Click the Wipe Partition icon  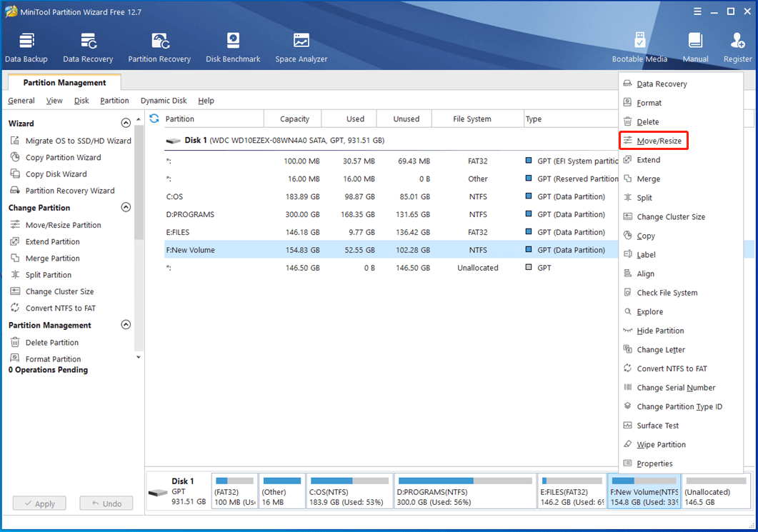pyautogui.click(x=627, y=444)
